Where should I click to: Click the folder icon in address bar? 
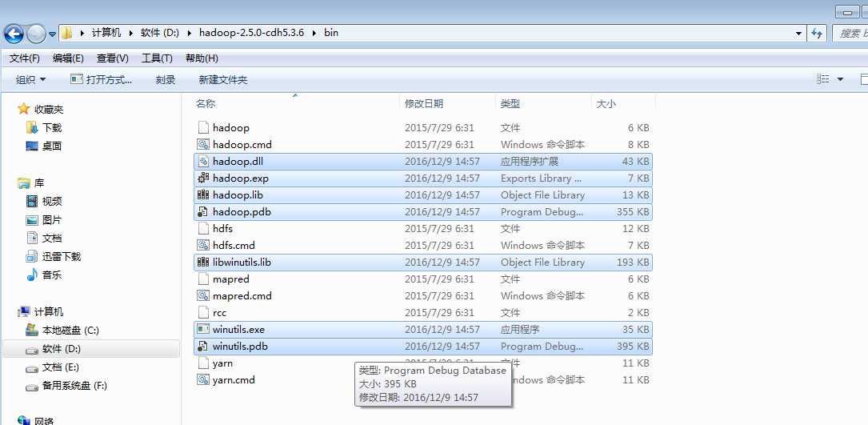pyautogui.click(x=66, y=33)
